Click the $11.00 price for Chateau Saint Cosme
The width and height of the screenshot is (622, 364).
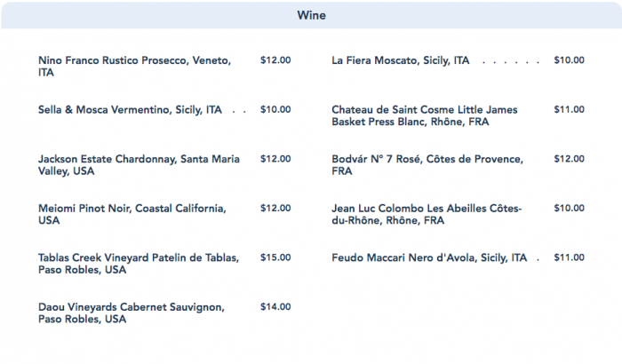[569, 110]
